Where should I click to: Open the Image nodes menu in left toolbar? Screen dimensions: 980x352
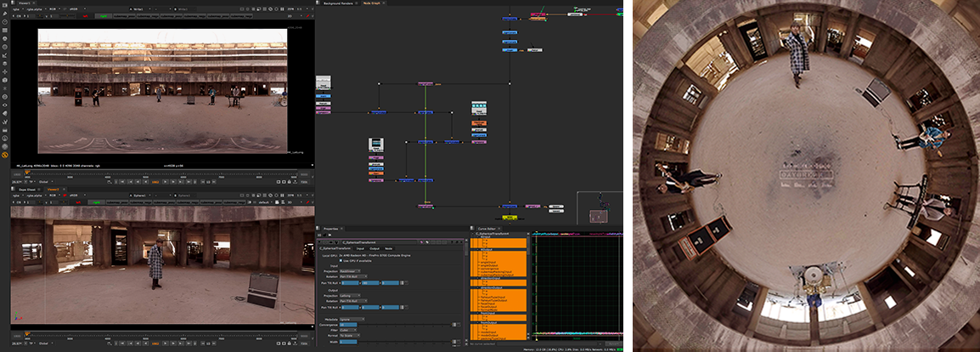coord(5,5)
